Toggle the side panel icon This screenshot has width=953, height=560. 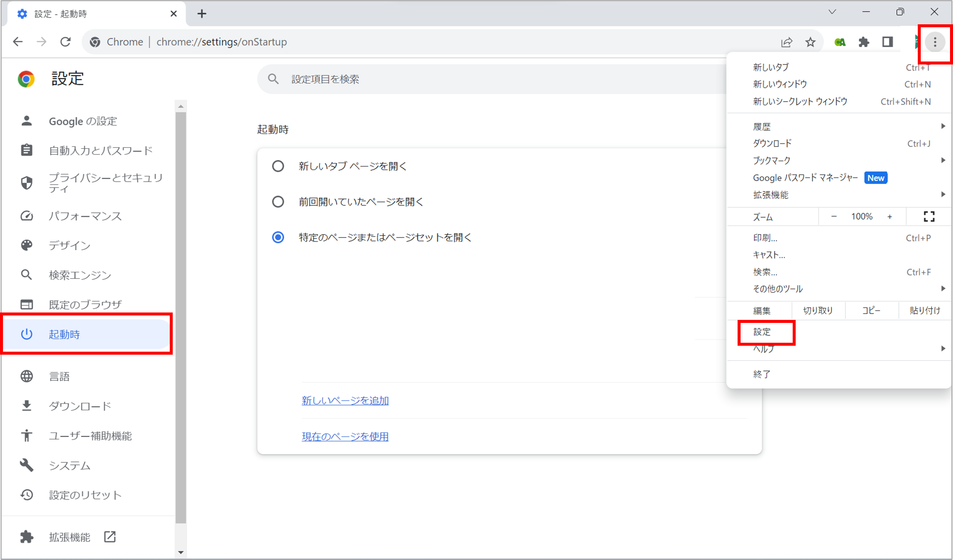(x=887, y=42)
